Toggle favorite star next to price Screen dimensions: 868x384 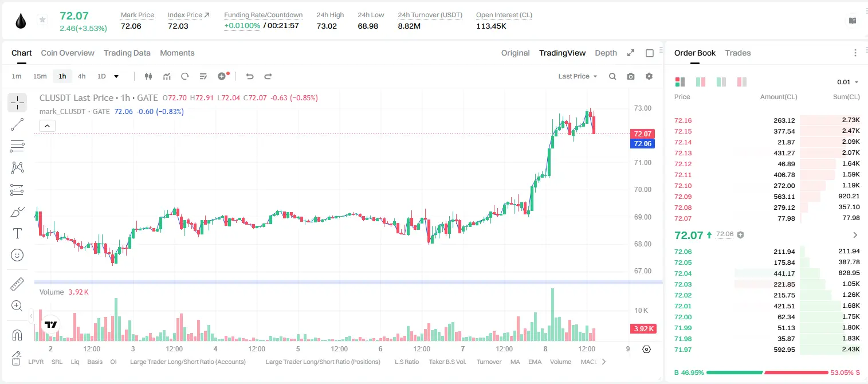tap(42, 20)
